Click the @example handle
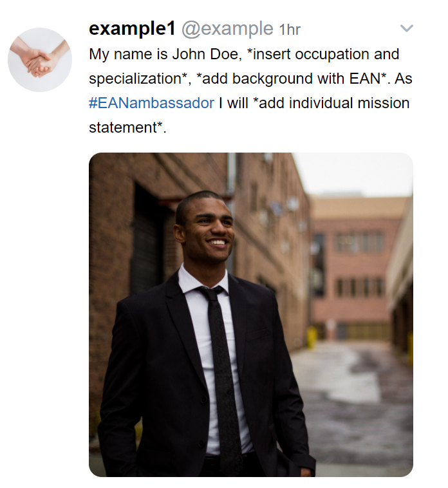Image resolution: width=448 pixels, height=488 pixels. 227,29
